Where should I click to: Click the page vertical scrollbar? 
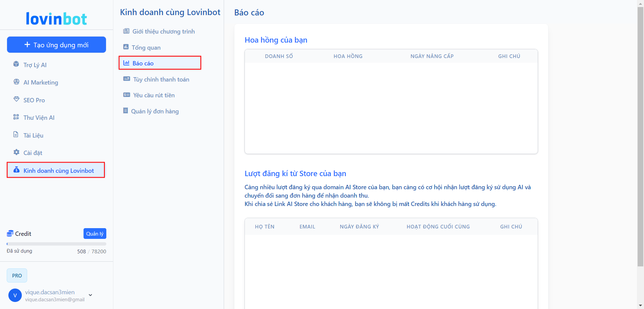(x=640, y=134)
